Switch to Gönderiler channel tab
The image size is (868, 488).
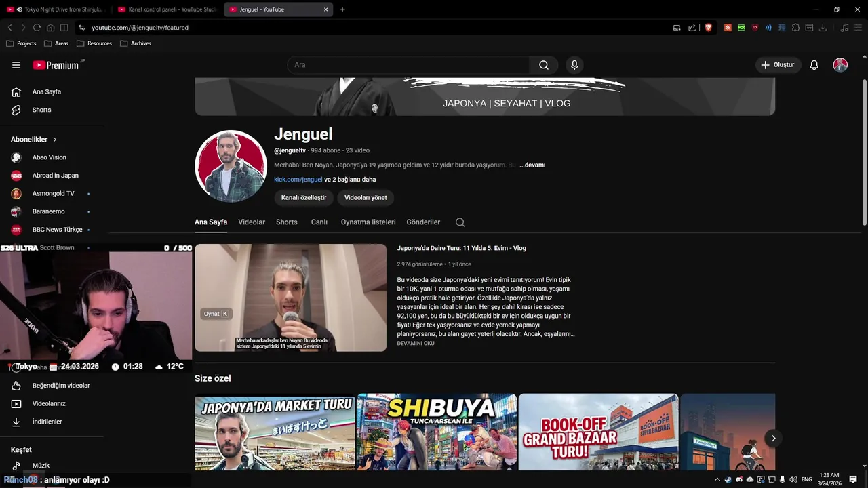click(x=423, y=222)
